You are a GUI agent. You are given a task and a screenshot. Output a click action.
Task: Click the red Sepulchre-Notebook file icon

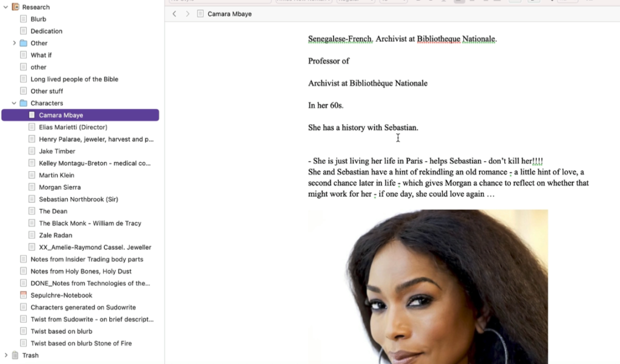(x=24, y=295)
